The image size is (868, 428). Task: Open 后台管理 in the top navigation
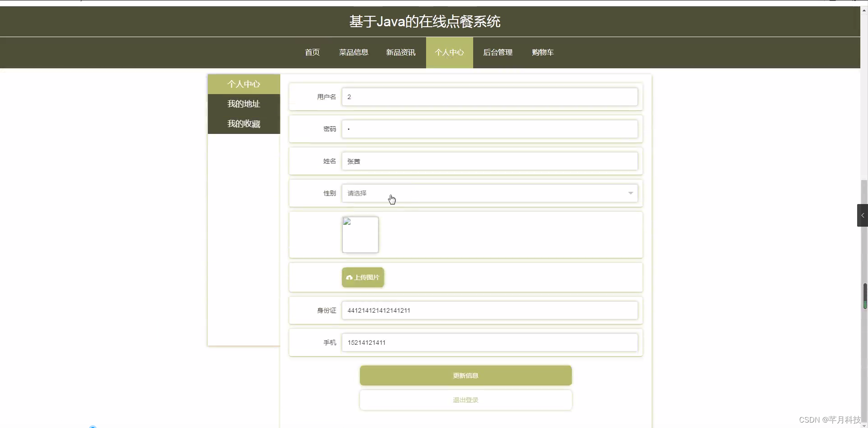pos(497,52)
